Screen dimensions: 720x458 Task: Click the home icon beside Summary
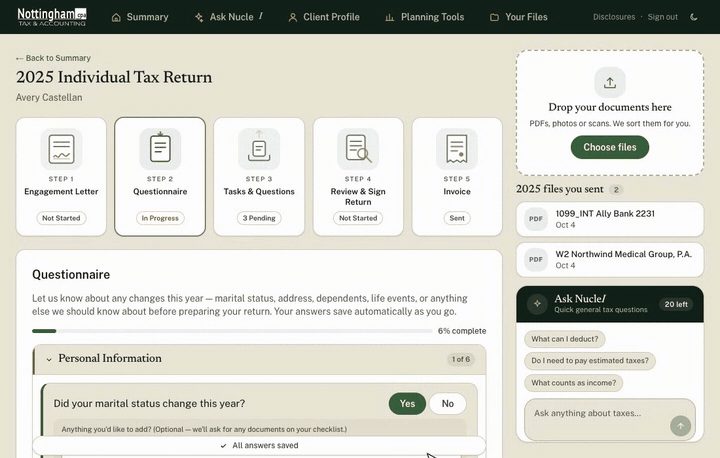click(116, 17)
